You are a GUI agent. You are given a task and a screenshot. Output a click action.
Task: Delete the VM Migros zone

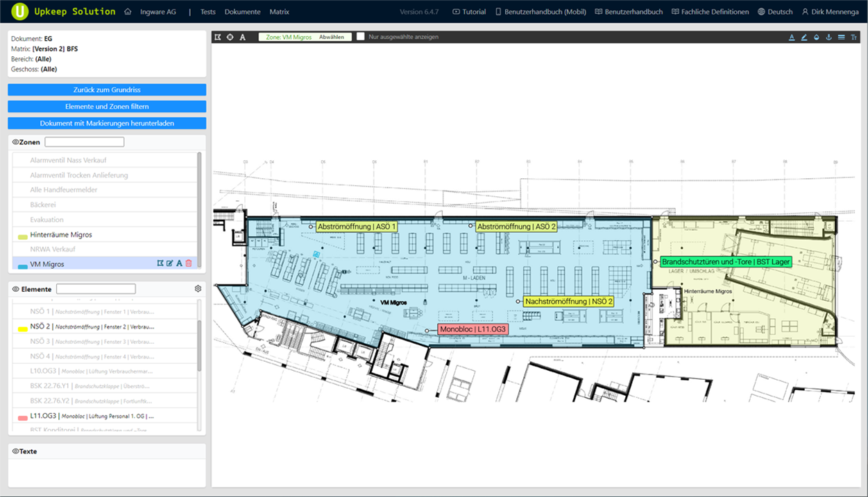(189, 263)
